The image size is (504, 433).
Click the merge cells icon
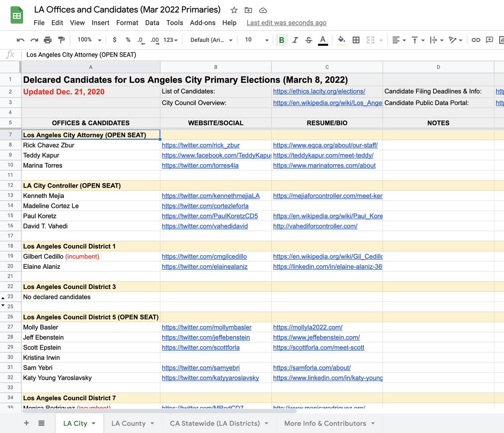click(x=370, y=40)
